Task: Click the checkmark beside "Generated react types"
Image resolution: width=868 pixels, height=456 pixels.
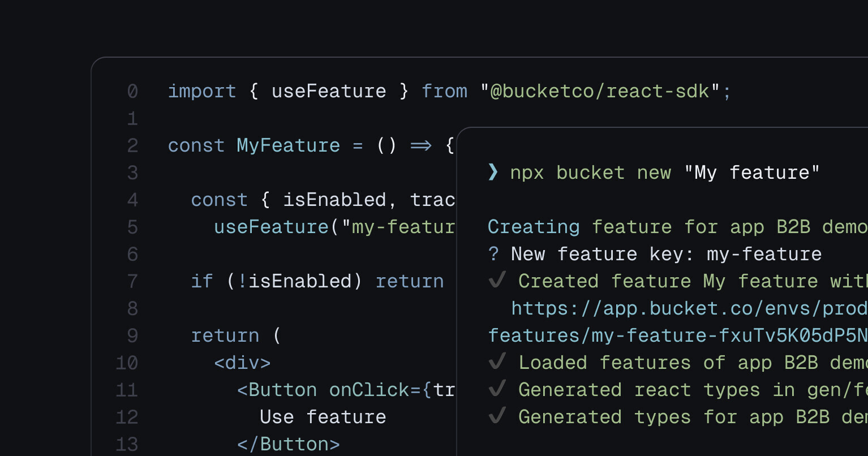Action: pyautogui.click(x=497, y=389)
